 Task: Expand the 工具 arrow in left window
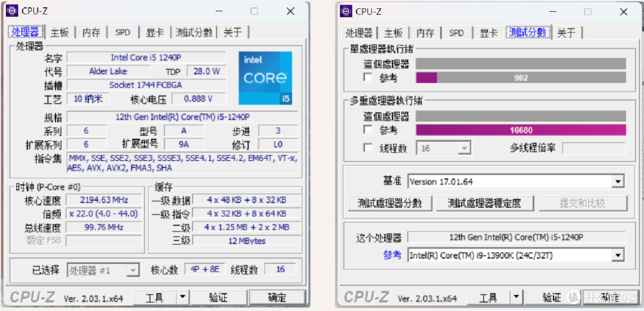click(182, 297)
